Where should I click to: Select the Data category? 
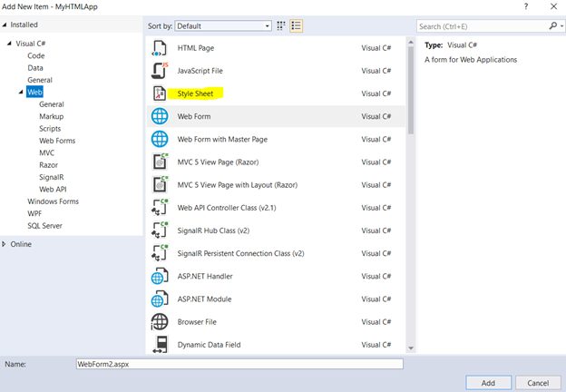coord(35,68)
